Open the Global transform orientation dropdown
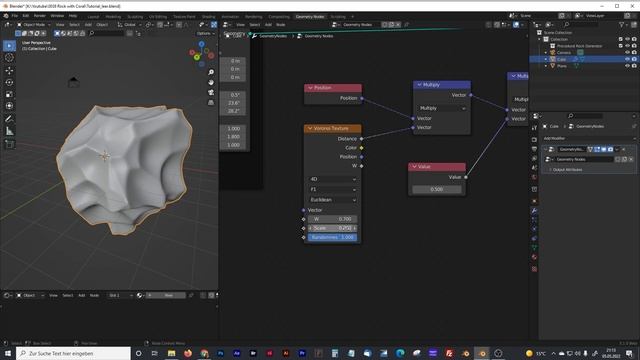This screenshot has width=640, height=360. (x=129, y=25)
